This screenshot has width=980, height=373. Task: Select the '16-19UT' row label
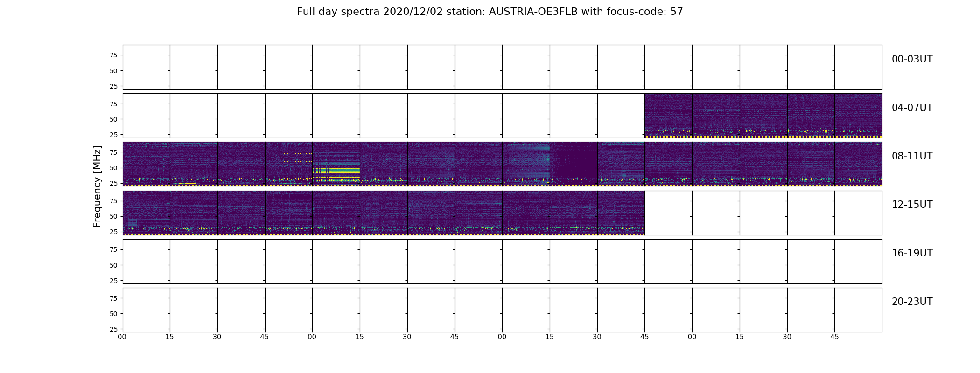tap(912, 253)
